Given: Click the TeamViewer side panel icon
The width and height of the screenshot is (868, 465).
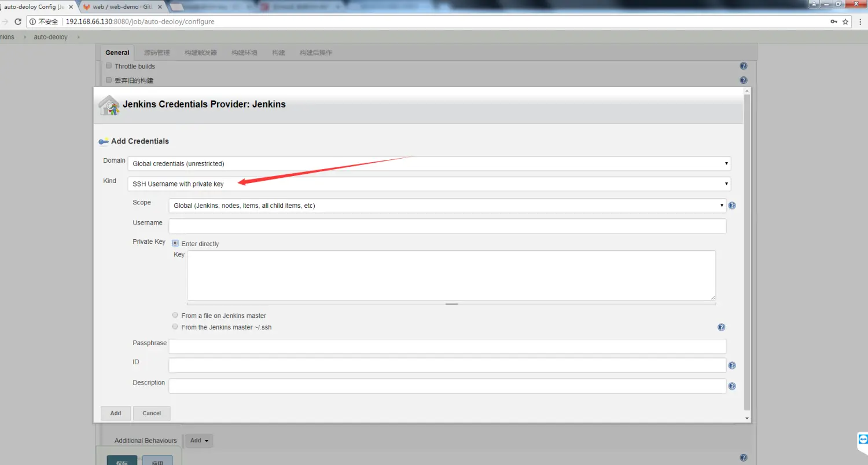Looking at the screenshot, I should [x=863, y=440].
